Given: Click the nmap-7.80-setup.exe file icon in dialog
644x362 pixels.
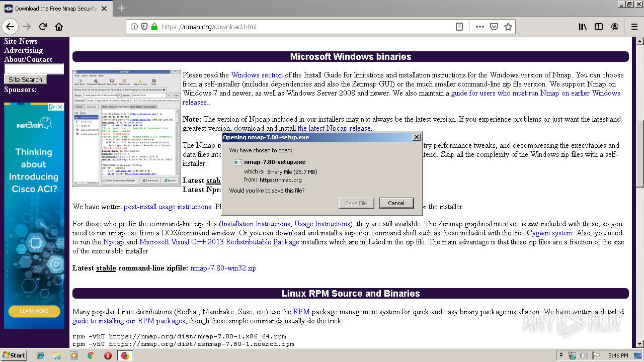Looking at the screenshot, I should tap(238, 162).
